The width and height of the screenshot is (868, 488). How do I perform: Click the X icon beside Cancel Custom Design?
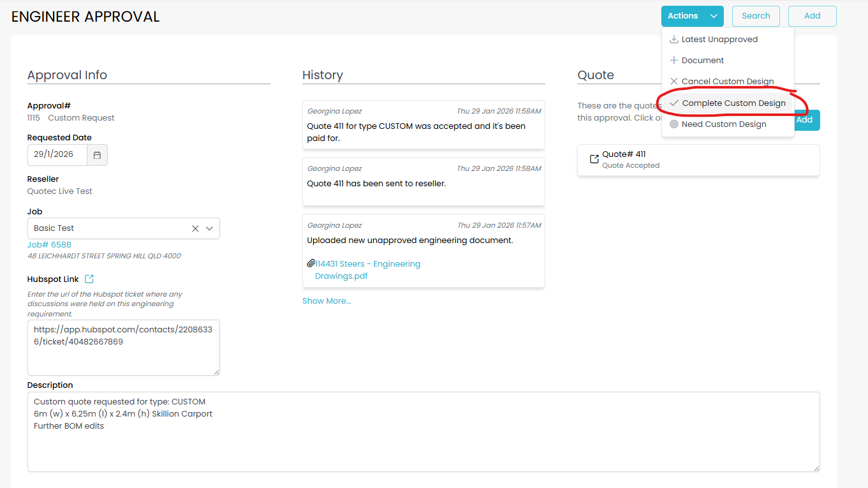coord(673,82)
